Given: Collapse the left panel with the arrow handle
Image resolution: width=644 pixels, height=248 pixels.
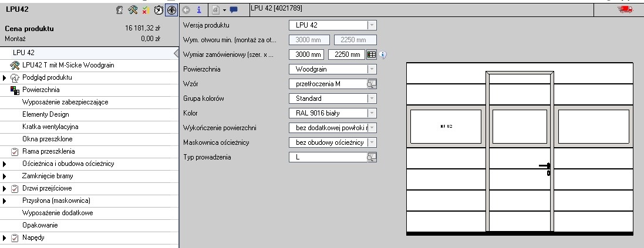Looking at the screenshot, I should point(176,53).
